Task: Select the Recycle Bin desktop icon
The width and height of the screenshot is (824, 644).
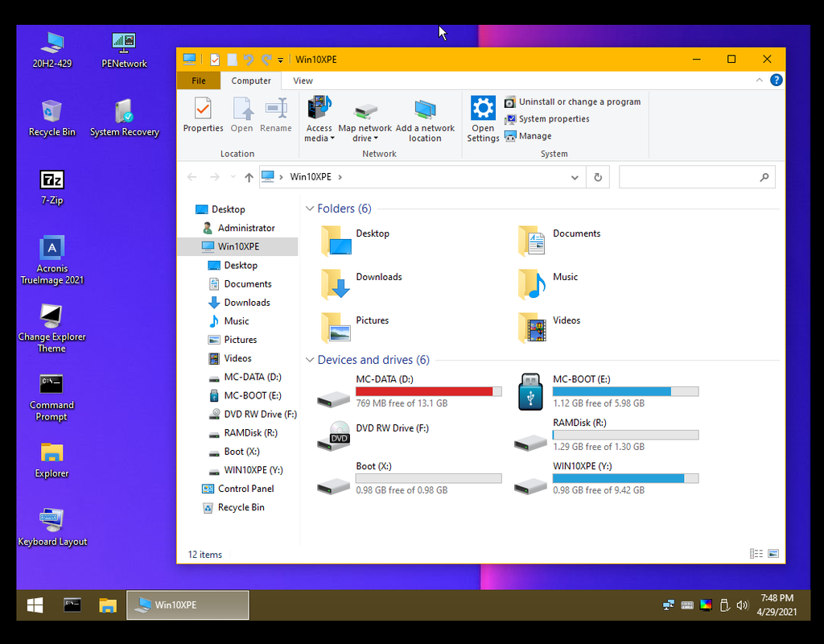Action: (52, 119)
